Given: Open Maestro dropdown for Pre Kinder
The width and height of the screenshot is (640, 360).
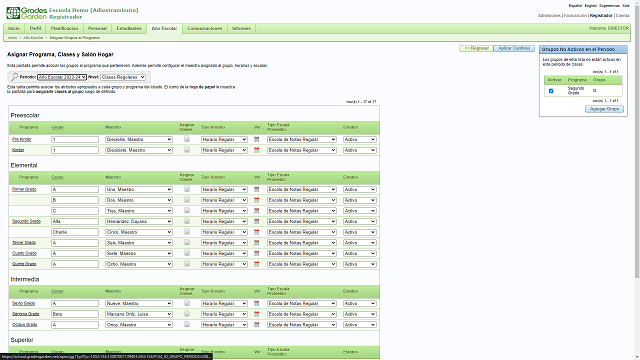Looking at the screenshot, I should coord(139,140).
